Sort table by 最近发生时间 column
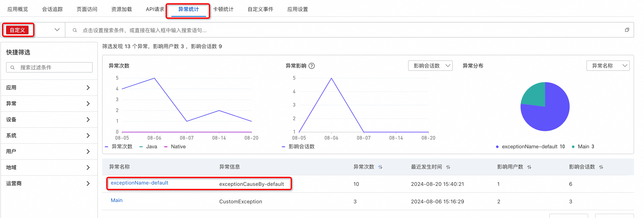The height and width of the screenshot is (218, 644). point(448,167)
